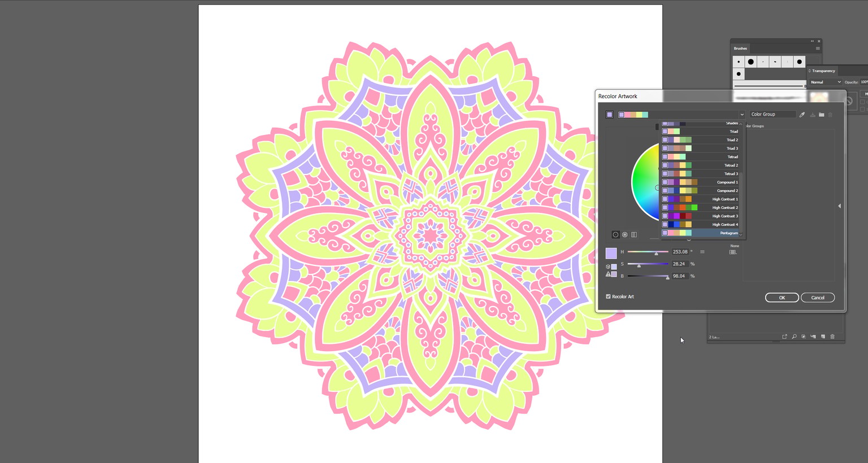Click the saturation value field 28.24
The height and width of the screenshot is (463, 868).
point(680,264)
